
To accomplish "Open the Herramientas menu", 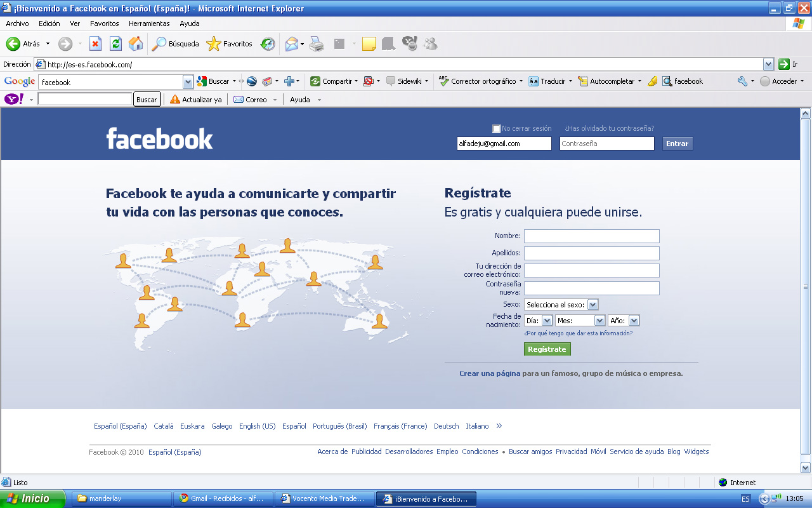I will point(149,23).
